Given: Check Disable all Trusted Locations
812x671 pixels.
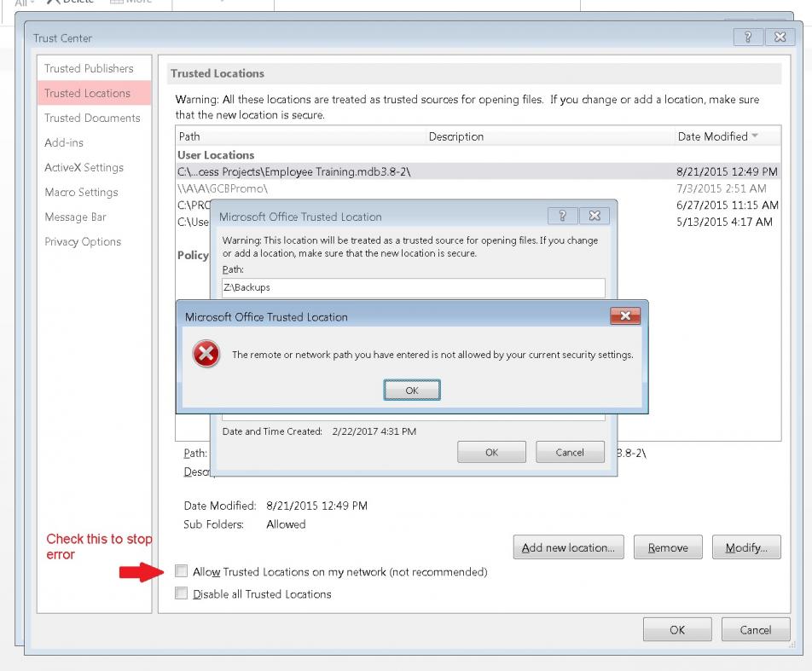Looking at the screenshot, I should point(181,592).
